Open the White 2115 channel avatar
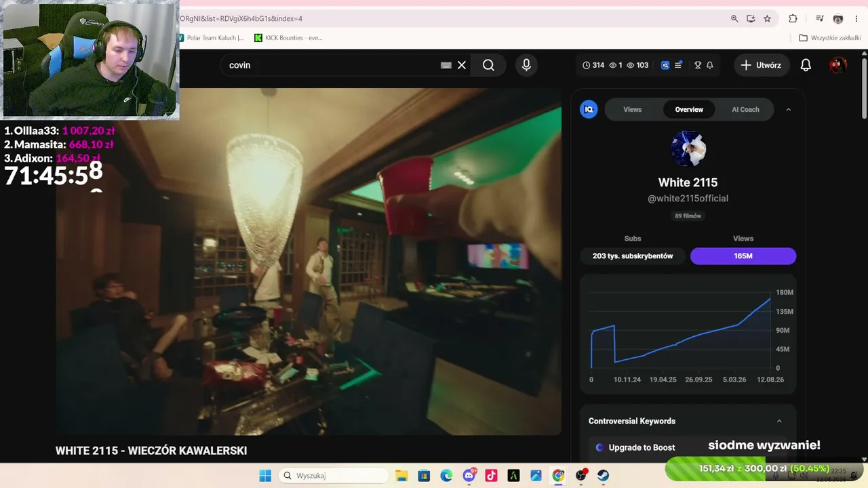 point(688,149)
